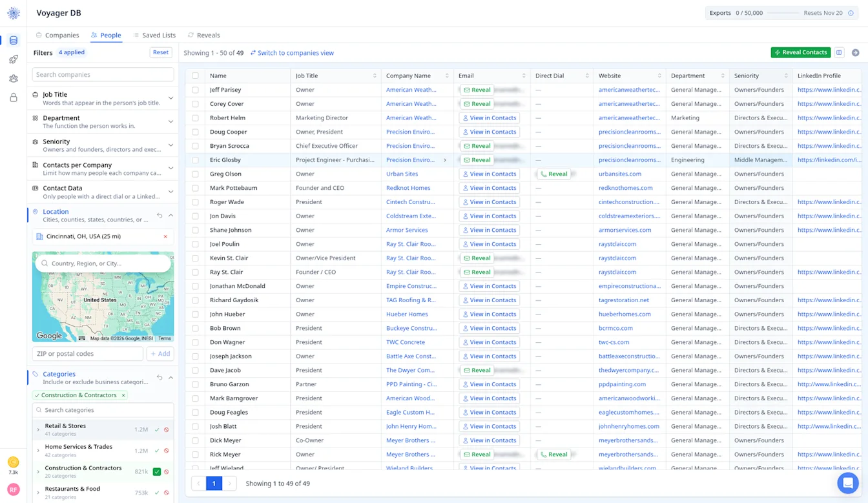The image size is (868, 503).
Task: Open the column layout toggle icon
Action: pyautogui.click(x=839, y=52)
